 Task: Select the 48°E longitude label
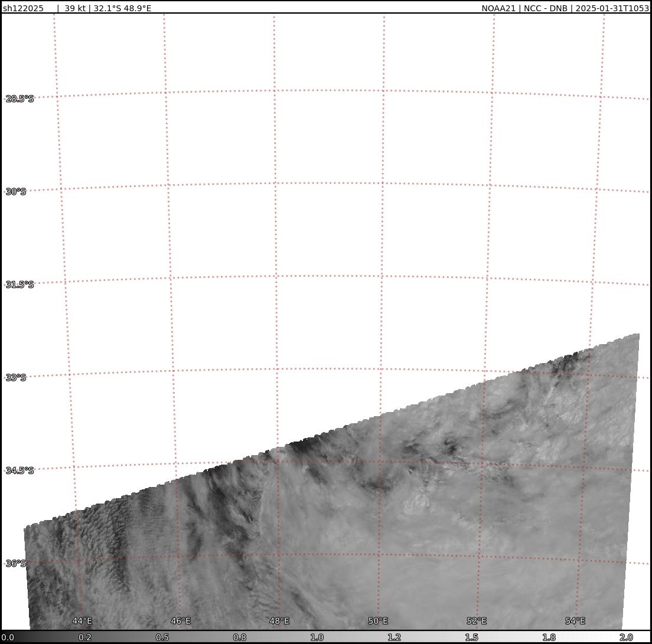tap(279, 621)
